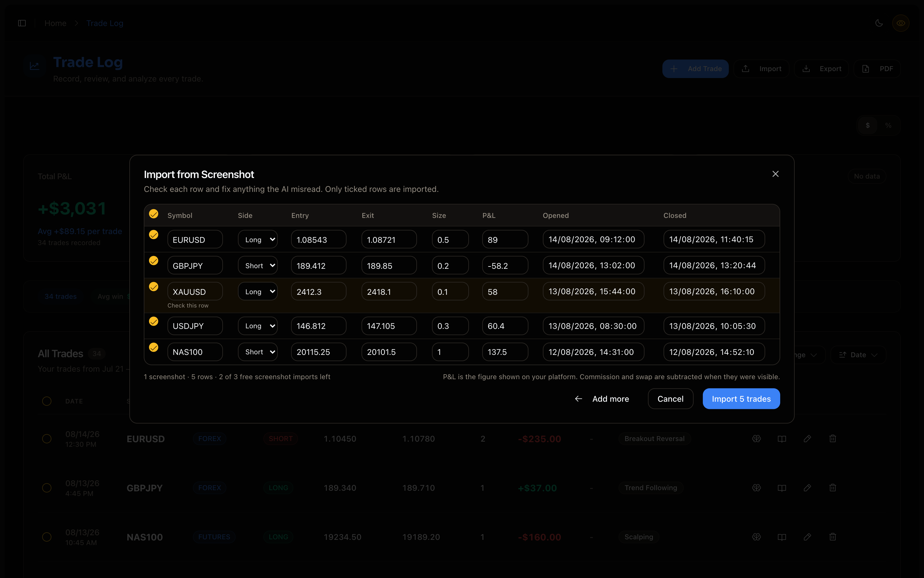Screen dimensions: 924x578
Task: Select the EURUSD trade row checkbox
Action: (x=46, y=438)
